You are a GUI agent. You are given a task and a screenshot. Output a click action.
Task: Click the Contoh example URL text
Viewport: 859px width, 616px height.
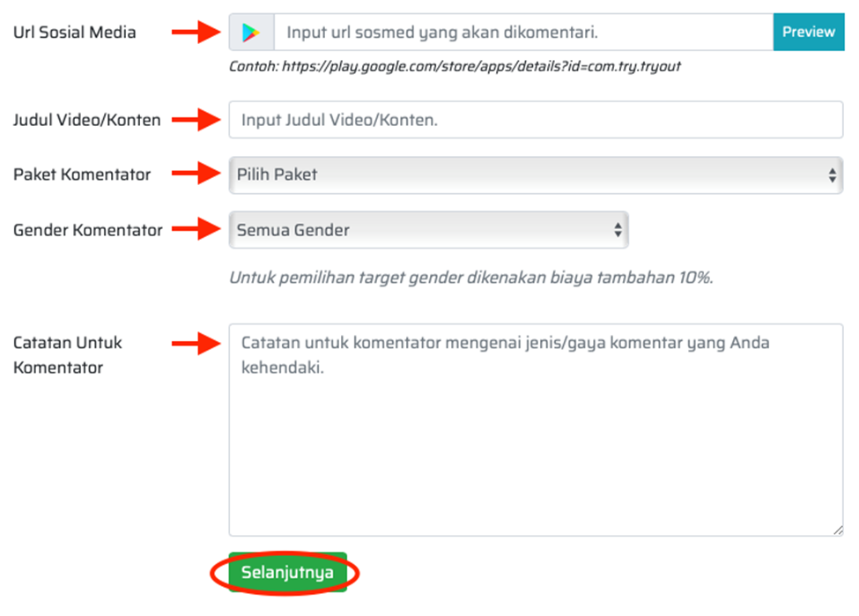click(x=455, y=66)
